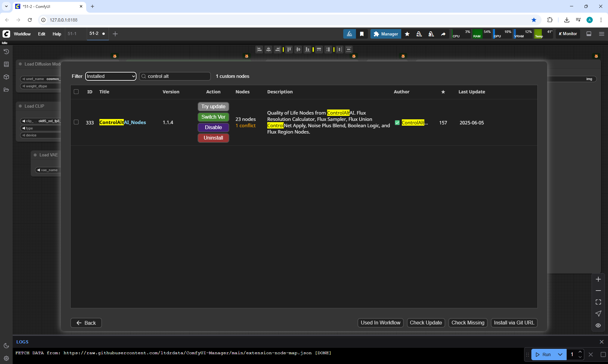Switch to the 51-1 workflow tab

[x=72, y=34]
